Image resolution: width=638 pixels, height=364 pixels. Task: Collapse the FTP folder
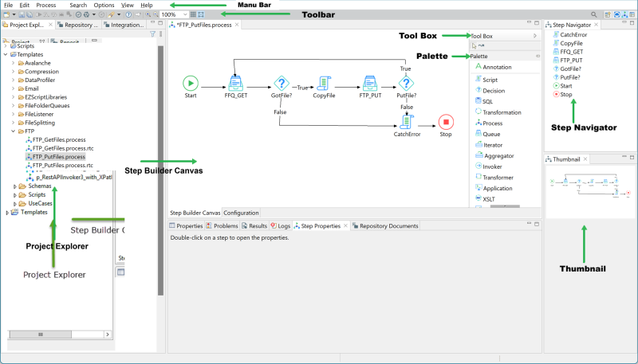point(13,131)
